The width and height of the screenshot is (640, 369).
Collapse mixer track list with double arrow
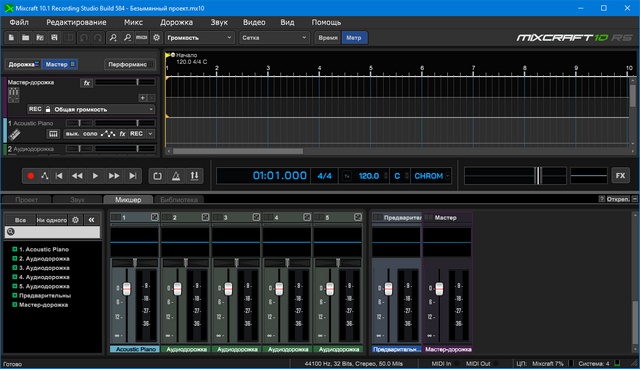click(91, 220)
